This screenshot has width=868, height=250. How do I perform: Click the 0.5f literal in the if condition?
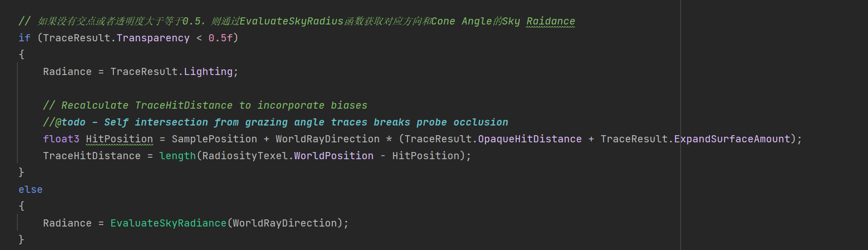[x=220, y=38]
